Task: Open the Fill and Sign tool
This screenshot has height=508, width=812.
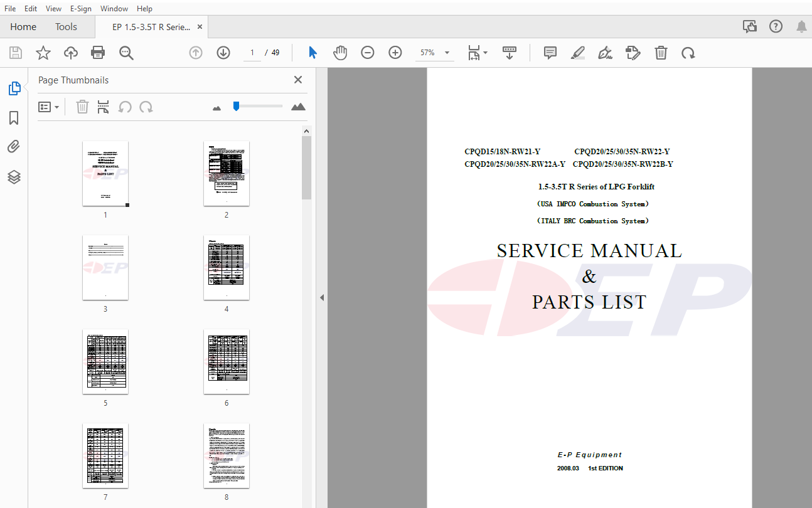Action: 606,53
